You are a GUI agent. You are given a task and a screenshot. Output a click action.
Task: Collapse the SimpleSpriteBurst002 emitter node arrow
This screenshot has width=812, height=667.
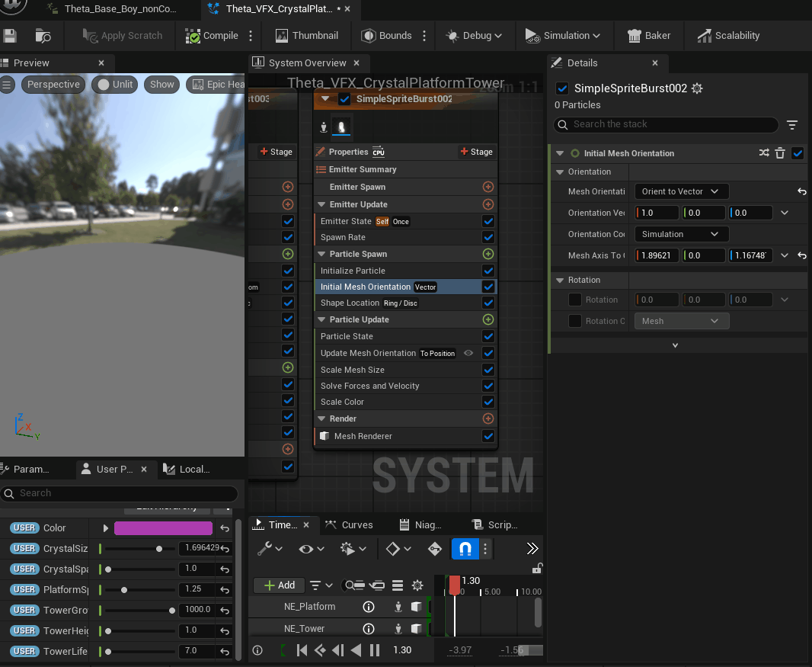tap(325, 98)
